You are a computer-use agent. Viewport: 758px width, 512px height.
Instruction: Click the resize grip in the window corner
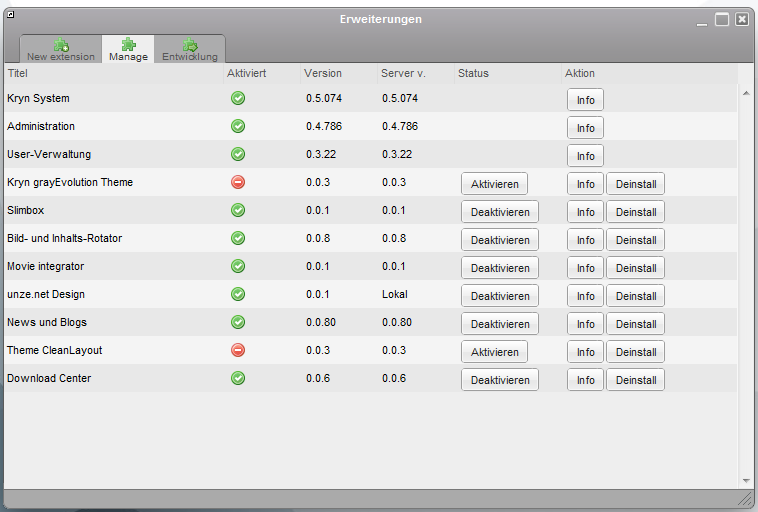tap(745, 498)
